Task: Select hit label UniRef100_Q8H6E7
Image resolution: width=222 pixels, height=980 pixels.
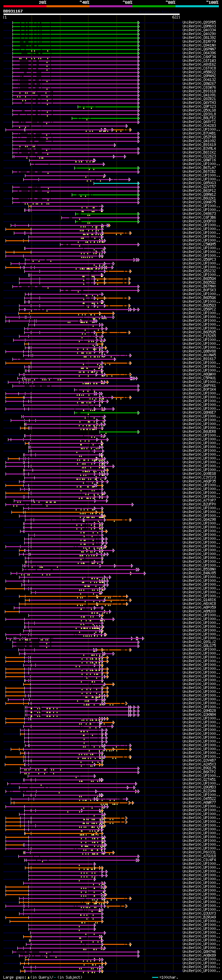Action: [x=199, y=412]
